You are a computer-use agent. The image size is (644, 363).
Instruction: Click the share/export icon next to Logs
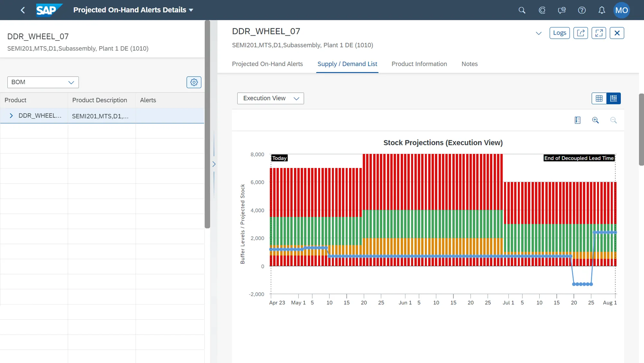[x=581, y=33]
